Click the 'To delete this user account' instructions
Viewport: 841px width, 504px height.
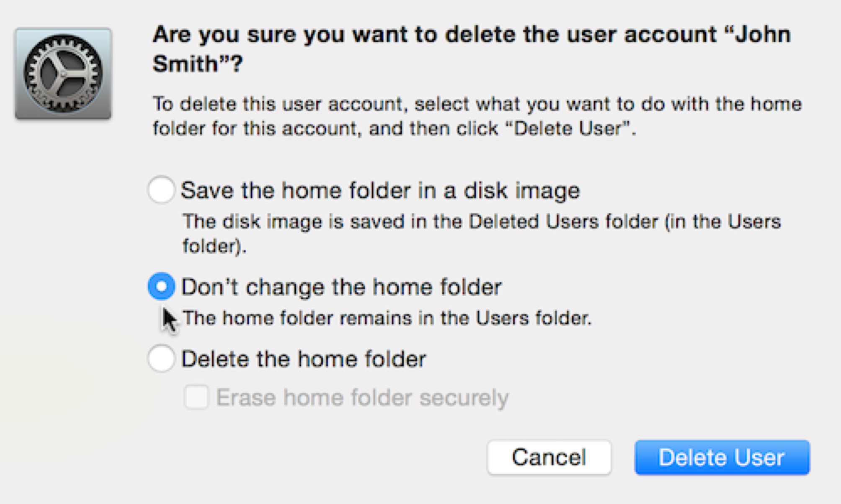click(276, 104)
